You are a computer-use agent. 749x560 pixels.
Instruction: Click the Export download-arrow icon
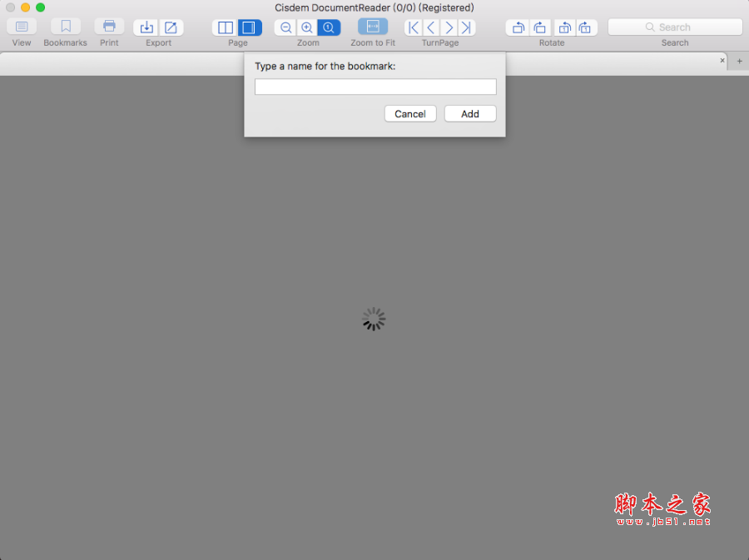pos(146,27)
